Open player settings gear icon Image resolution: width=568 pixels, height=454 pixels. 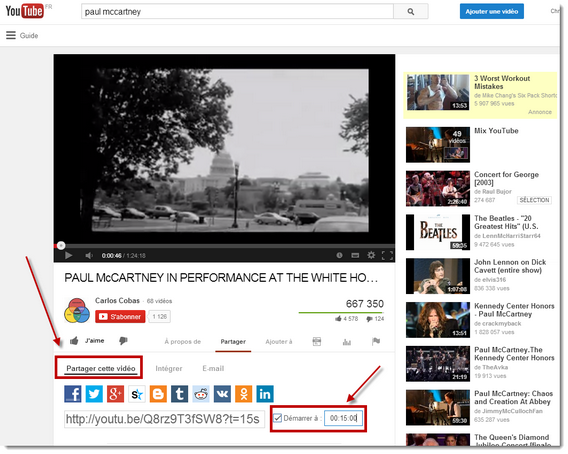tap(371, 255)
